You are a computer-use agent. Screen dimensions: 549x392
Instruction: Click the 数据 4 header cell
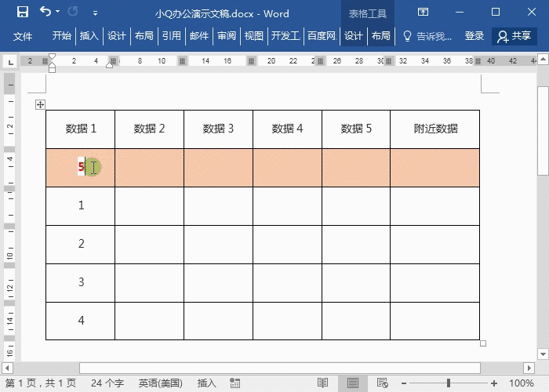tap(287, 129)
